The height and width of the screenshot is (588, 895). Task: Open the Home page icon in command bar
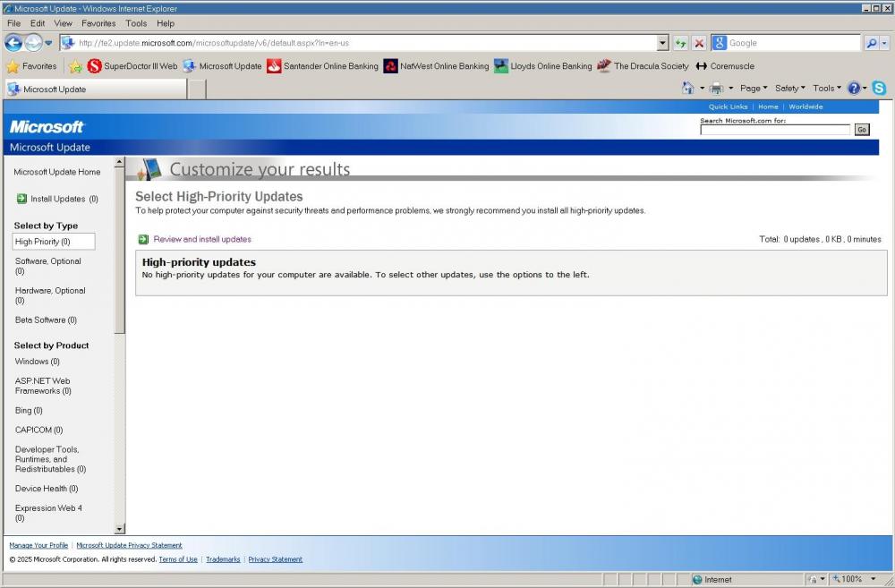point(687,89)
